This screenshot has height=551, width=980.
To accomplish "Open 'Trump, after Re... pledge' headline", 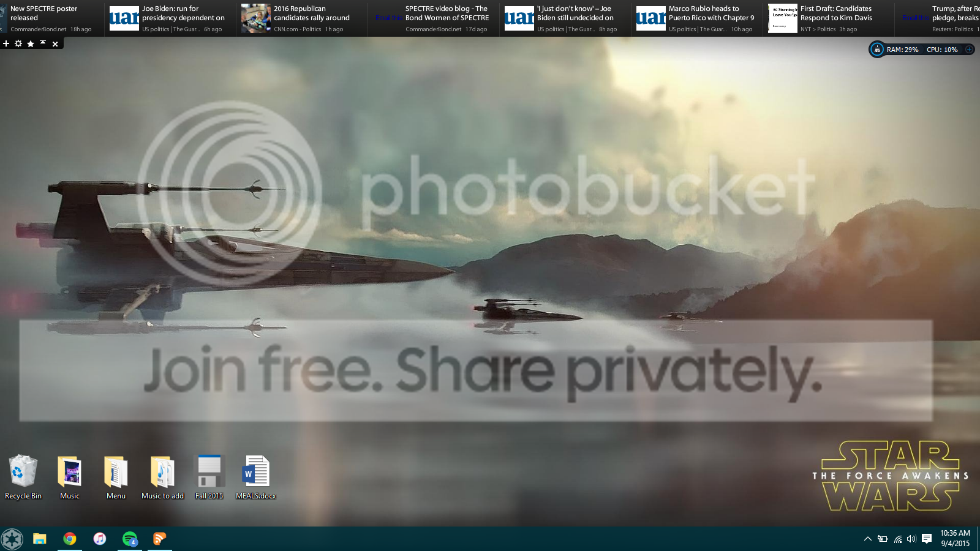I will click(x=956, y=13).
